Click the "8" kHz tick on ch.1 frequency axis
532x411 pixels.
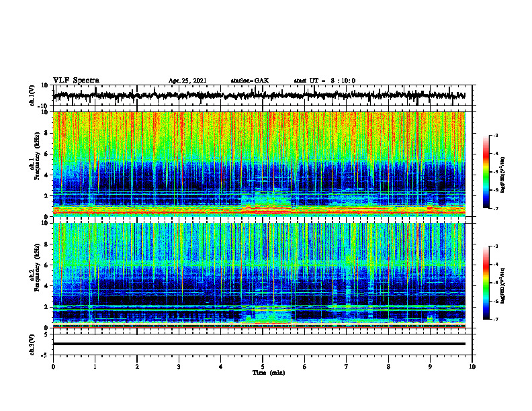pyautogui.click(x=47, y=133)
